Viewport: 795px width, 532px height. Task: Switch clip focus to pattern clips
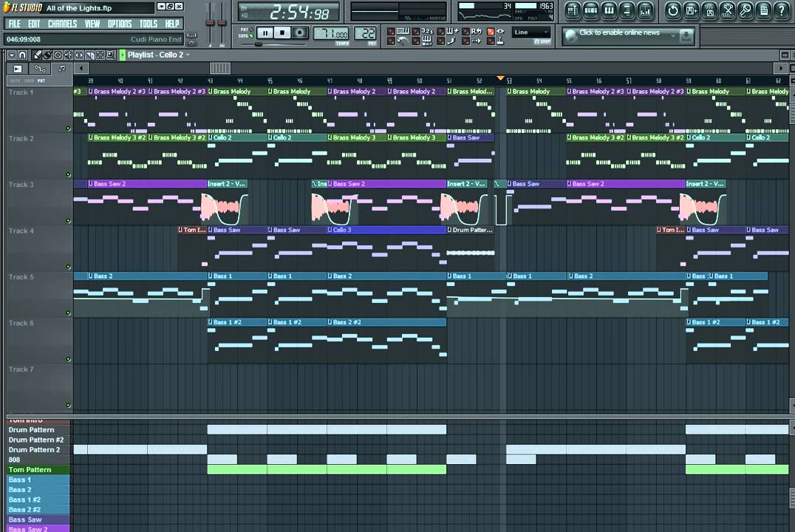point(62,69)
